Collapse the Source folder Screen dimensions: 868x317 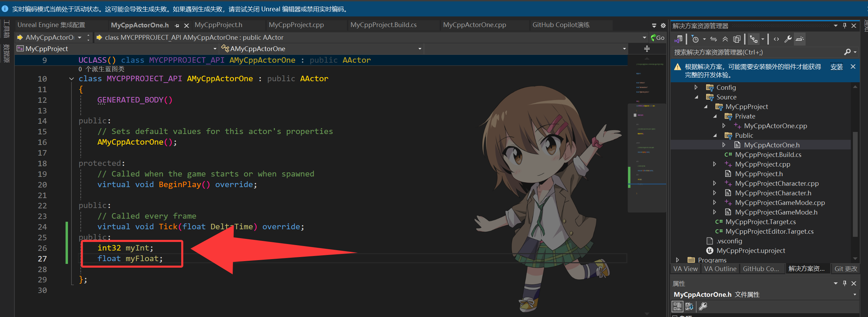click(696, 97)
